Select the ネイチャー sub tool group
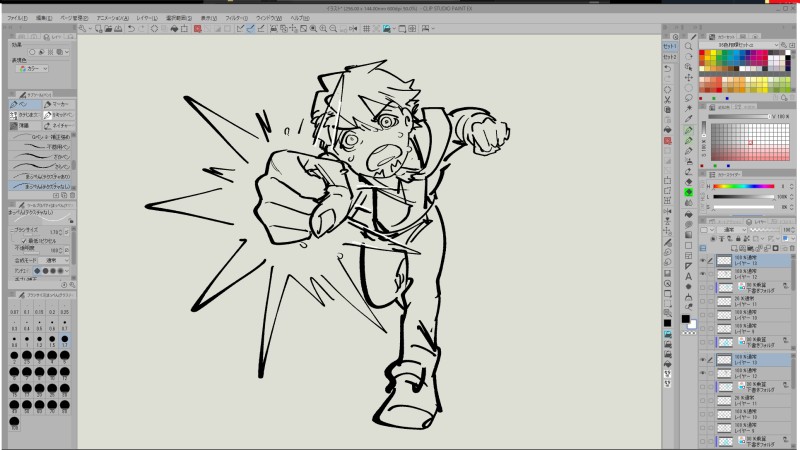Image resolution: width=800 pixels, height=450 pixels. pos(59,126)
